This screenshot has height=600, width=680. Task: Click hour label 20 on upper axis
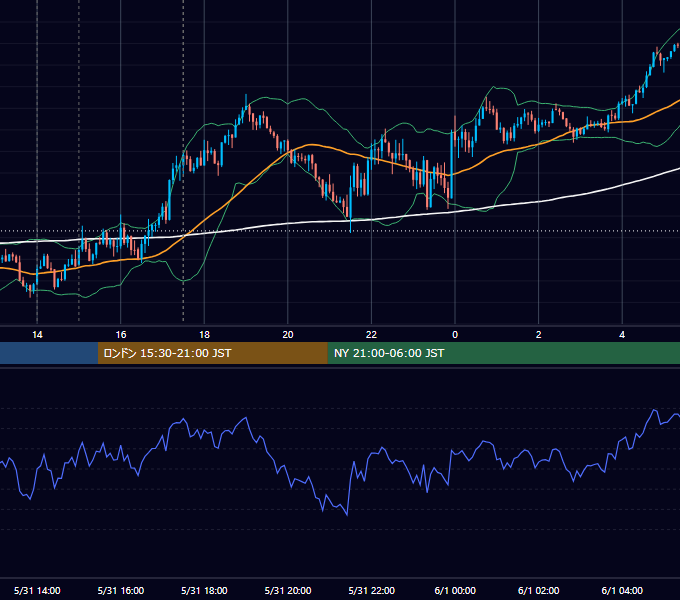(x=288, y=335)
